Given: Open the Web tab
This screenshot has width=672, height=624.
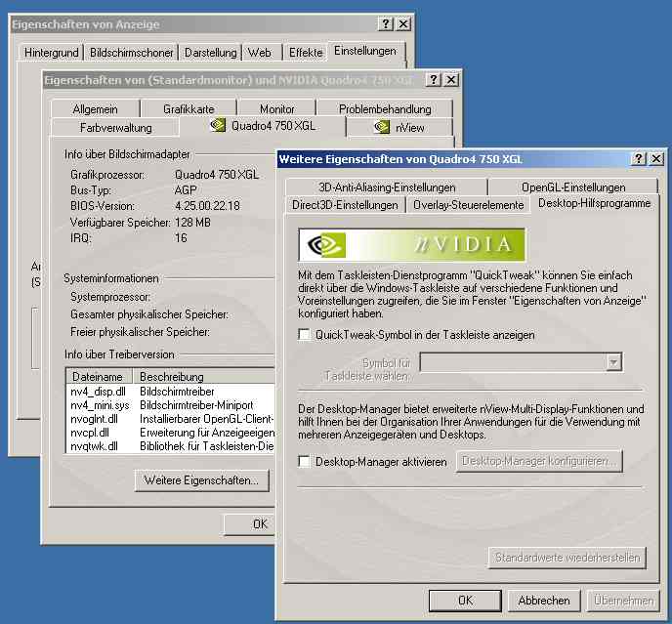Looking at the screenshot, I should [260, 53].
